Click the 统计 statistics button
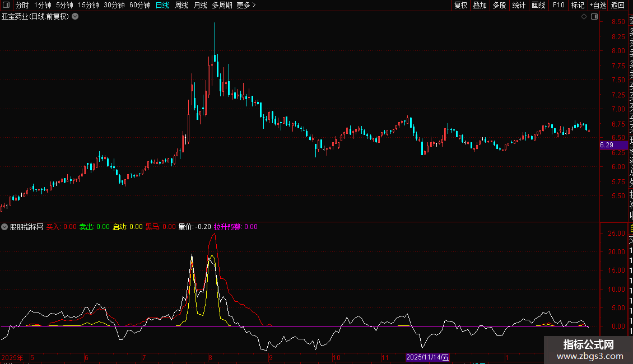This screenshot has height=364, width=633. [519, 5]
